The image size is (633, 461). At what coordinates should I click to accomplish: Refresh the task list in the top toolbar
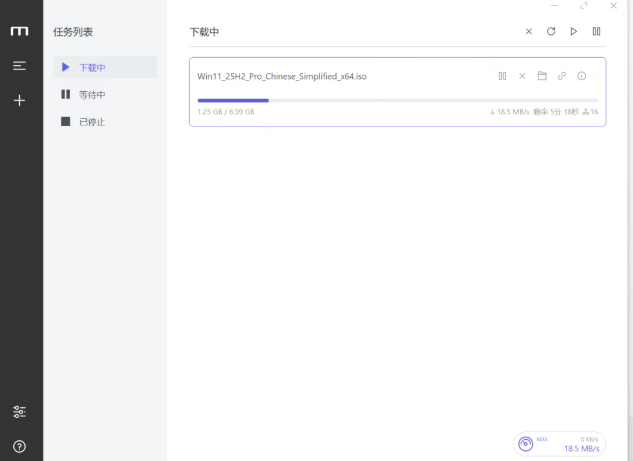[551, 32]
